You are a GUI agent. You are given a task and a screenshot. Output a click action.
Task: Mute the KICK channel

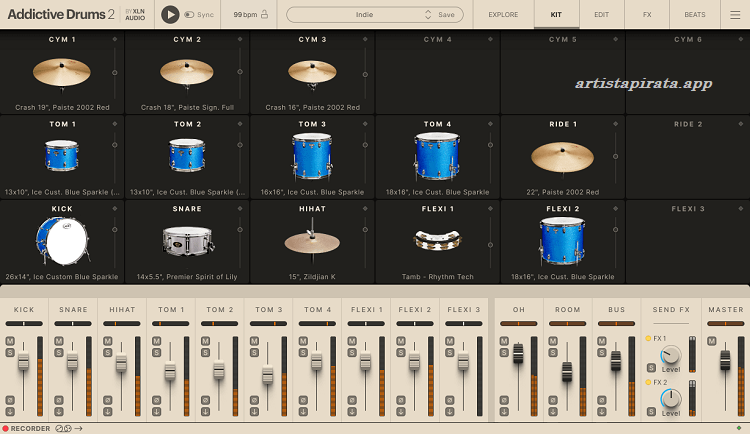pyautogui.click(x=10, y=341)
